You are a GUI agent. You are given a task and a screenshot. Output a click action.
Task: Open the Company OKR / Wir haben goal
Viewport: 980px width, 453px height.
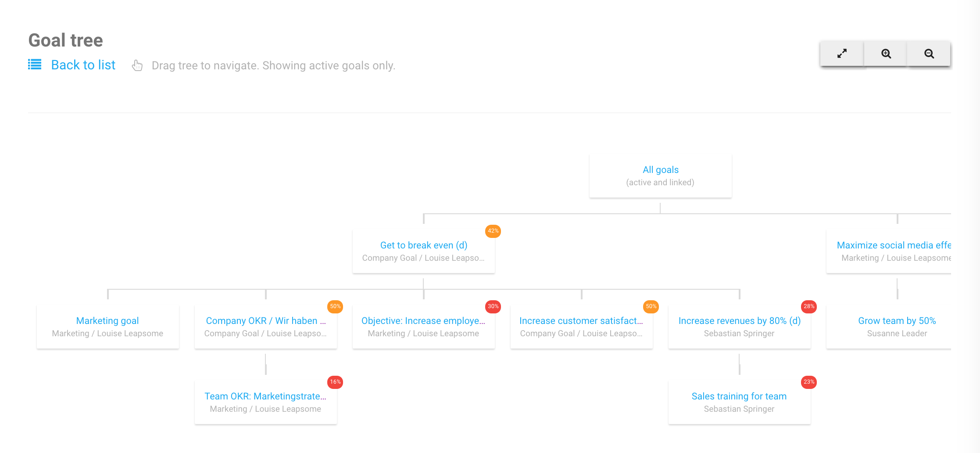[x=265, y=321]
